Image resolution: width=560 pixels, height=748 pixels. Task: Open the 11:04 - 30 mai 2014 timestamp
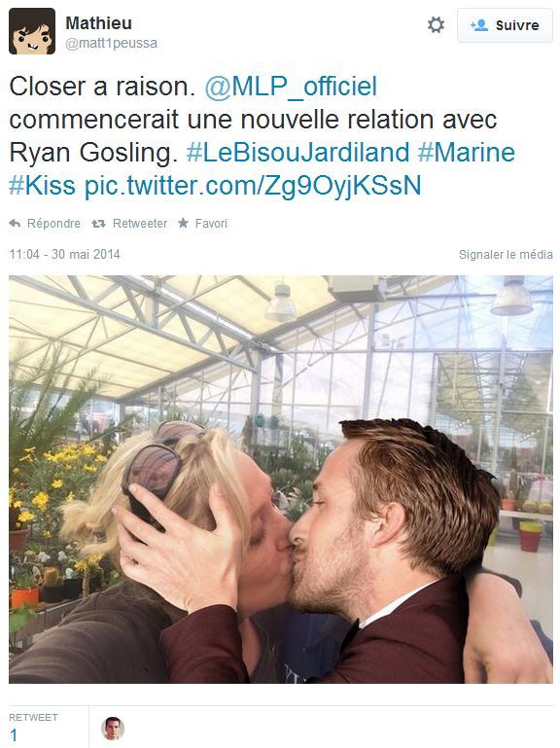(64, 254)
